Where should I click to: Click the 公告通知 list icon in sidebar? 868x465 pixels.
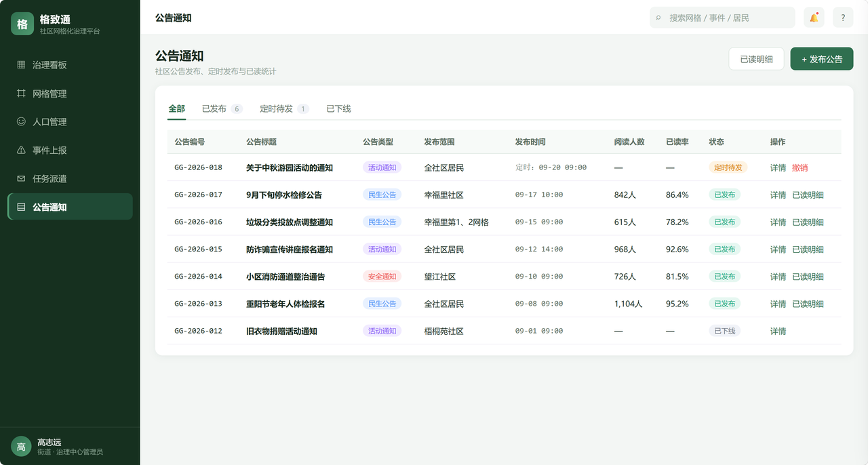[21, 207]
